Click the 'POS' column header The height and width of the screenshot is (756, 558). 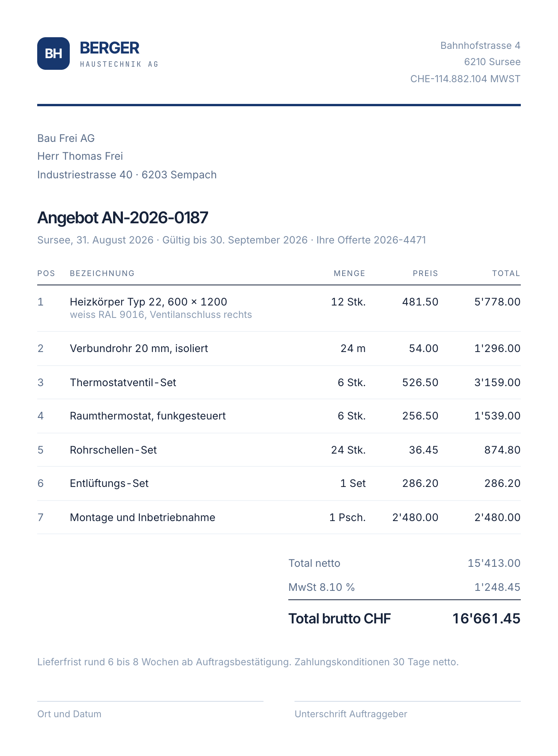pos(46,273)
